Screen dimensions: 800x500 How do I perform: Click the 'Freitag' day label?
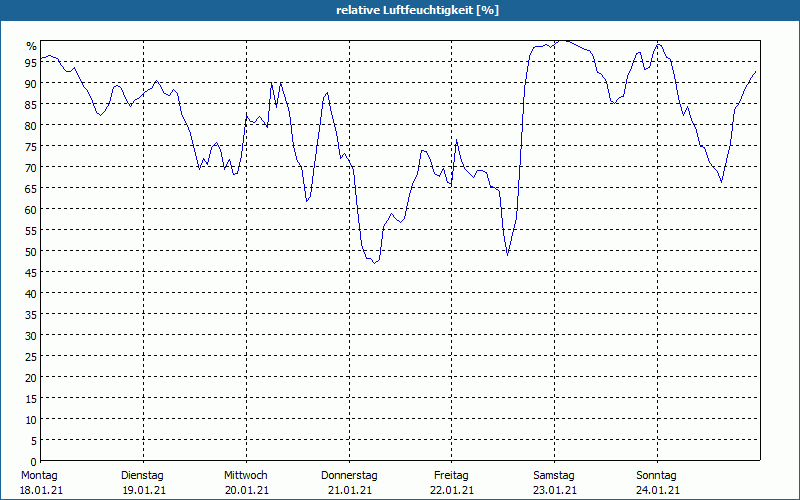(x=451, y=476)
